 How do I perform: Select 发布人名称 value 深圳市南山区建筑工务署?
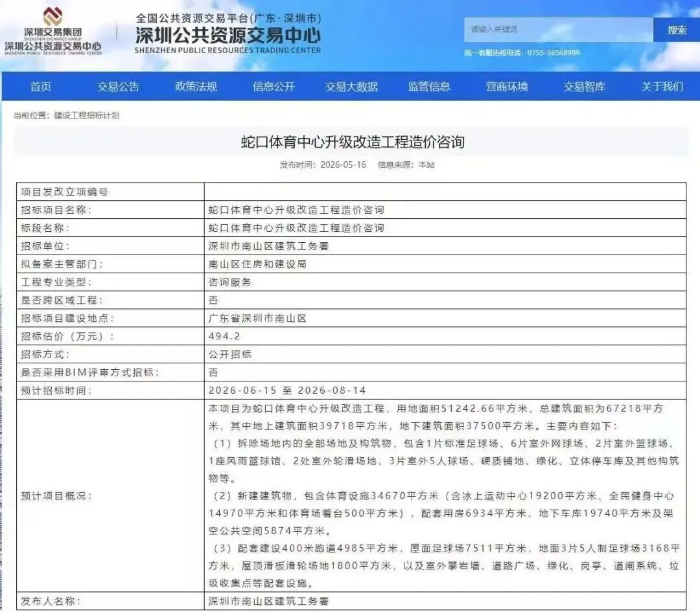(269, 601)
